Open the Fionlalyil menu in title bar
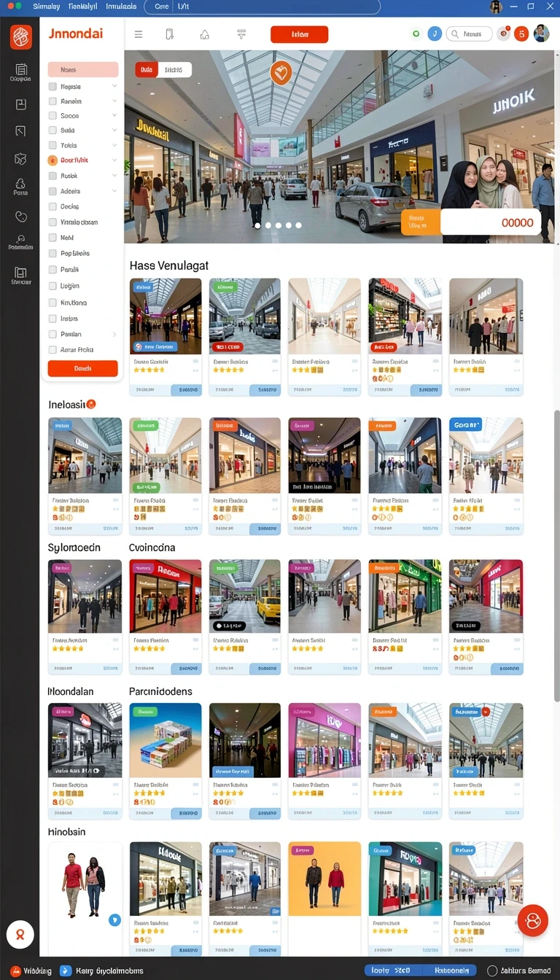Viewport: 560px width, 980px height. click(82, 6)
